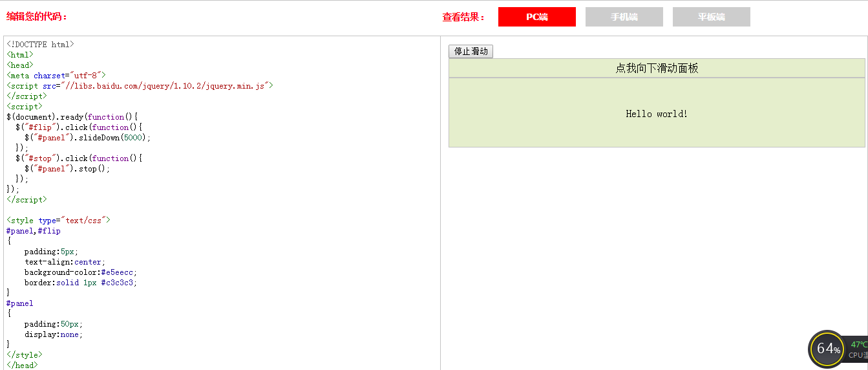This screenshot has height=370, width=868.
Task: Click the Hello world! panel text
Action: pyautogui.click(x=657, y=114)
